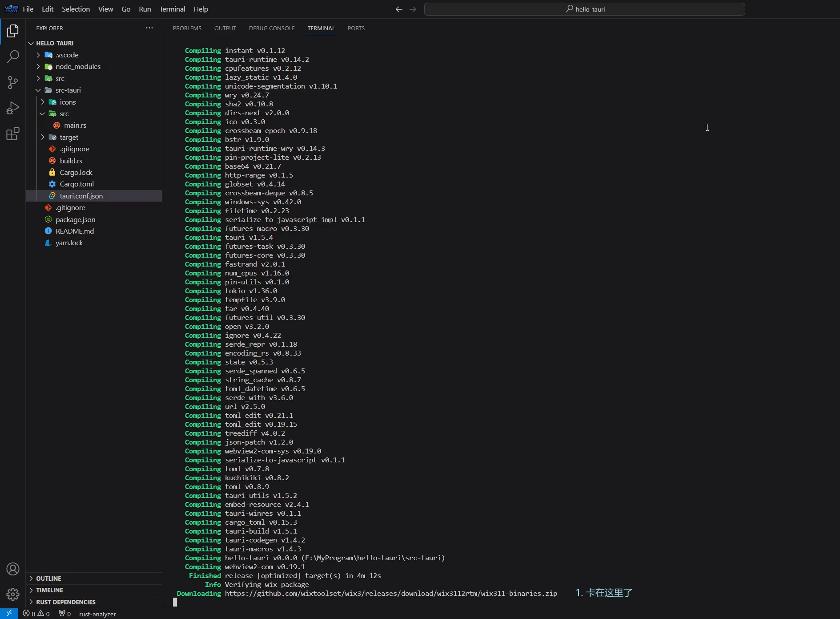Open the Manage gear icon
Screen dimensions: 840x619
tap(13, 594)
